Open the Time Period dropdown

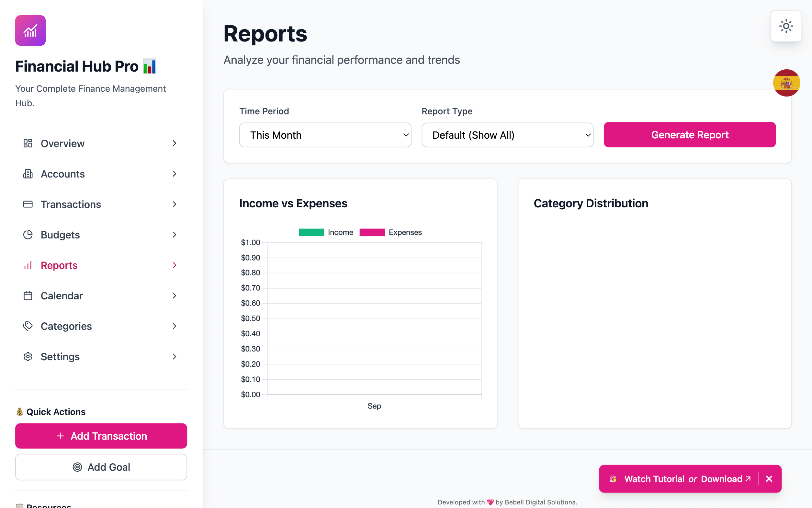[325, 135]
